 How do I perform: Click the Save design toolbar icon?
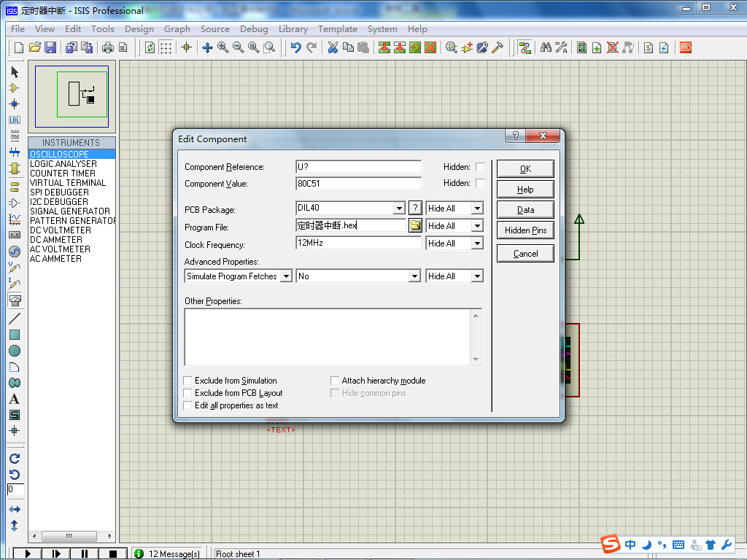coord(50,47)
